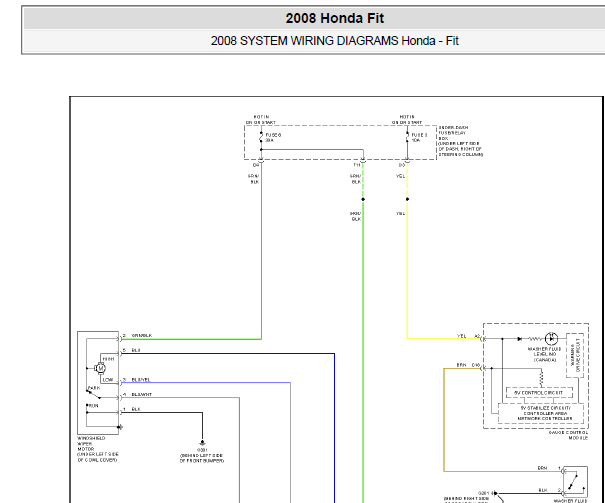Click the 'GRN/BLK' label below the green splice
Image resolution: width=605 pixels, height=503 pixels.
click(x=355, y=216)
